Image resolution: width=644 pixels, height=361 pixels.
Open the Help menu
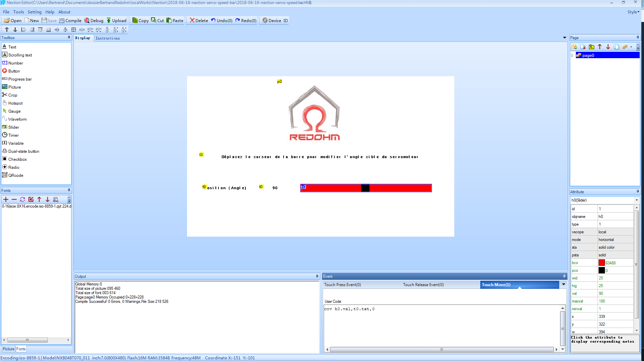(50, 12)
